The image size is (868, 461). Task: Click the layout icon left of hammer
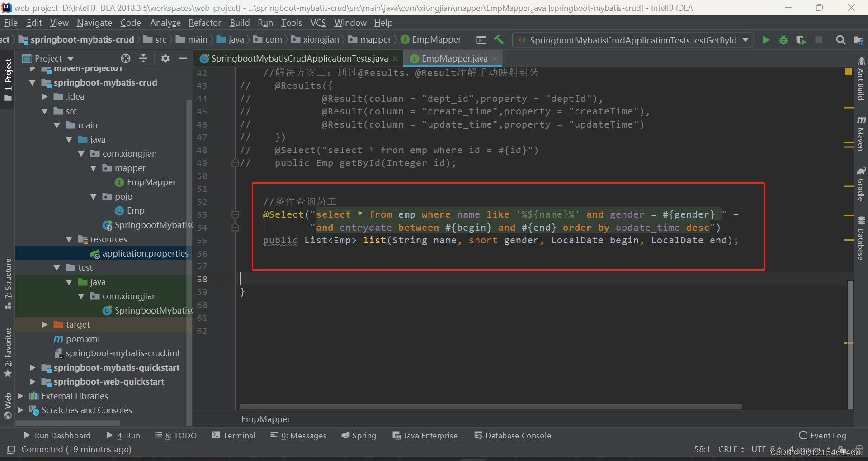[481, 40]
